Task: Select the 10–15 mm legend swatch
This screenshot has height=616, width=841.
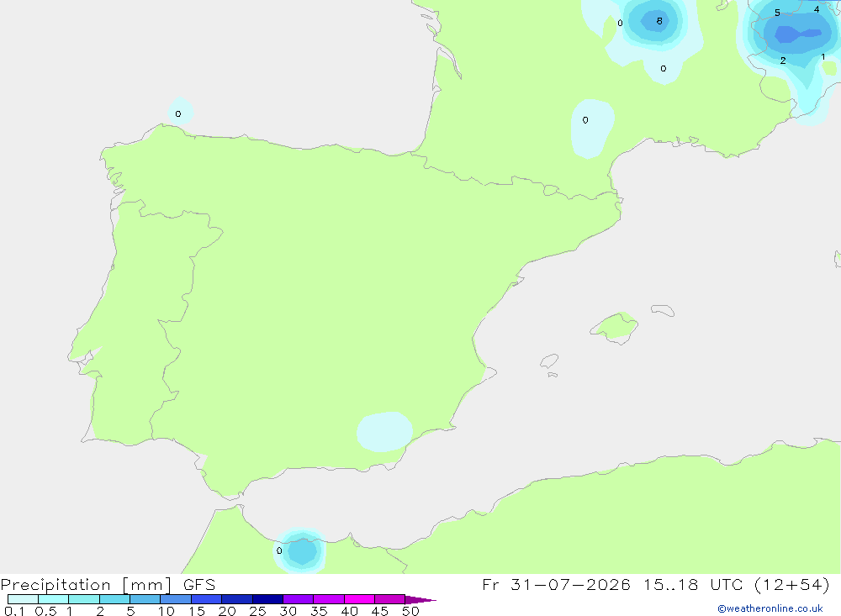Action: point(176,599)
